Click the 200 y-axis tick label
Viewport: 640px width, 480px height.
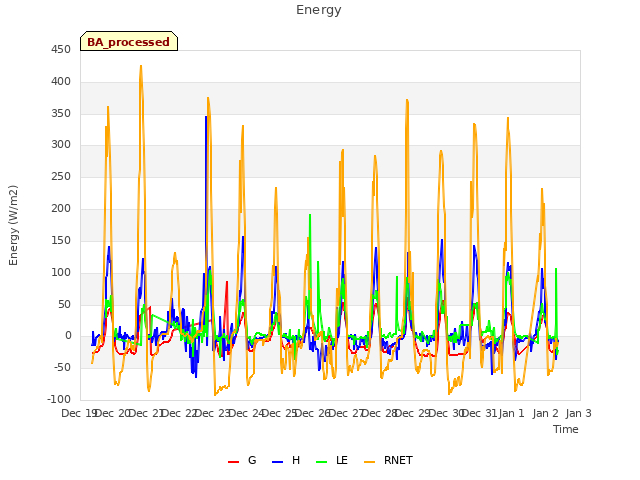coord(61,209)
